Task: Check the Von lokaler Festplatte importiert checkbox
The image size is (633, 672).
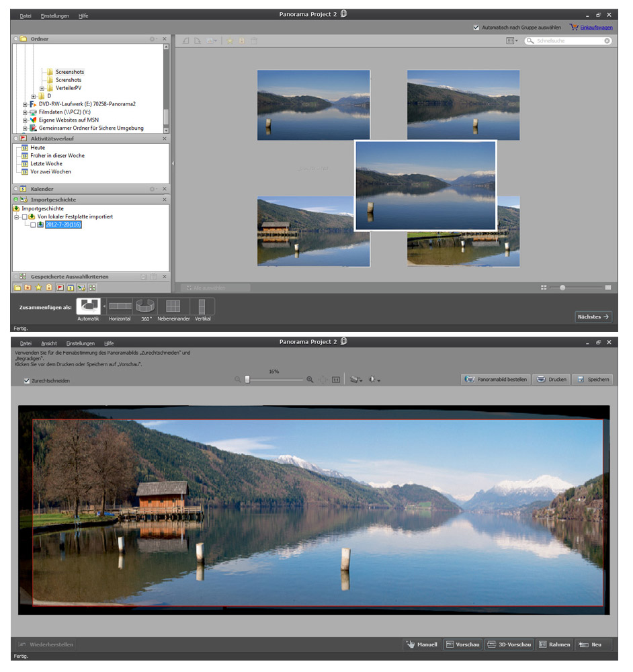Action: (x=24, y=217)
